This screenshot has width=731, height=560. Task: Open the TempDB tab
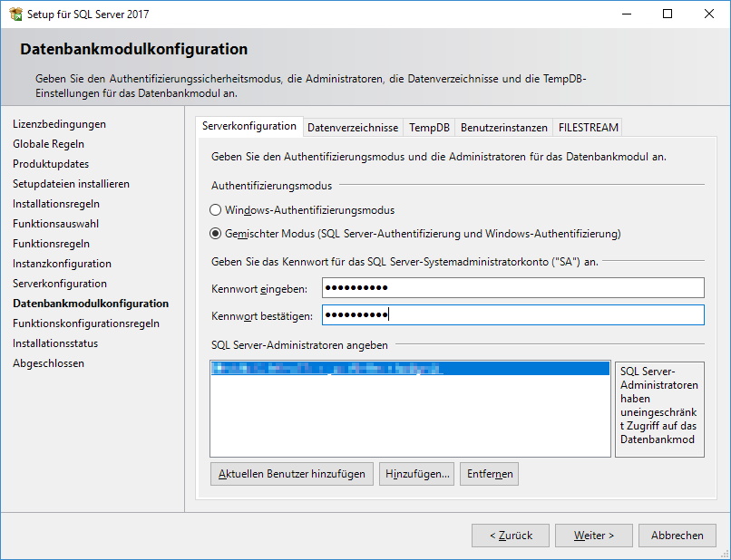429,128
